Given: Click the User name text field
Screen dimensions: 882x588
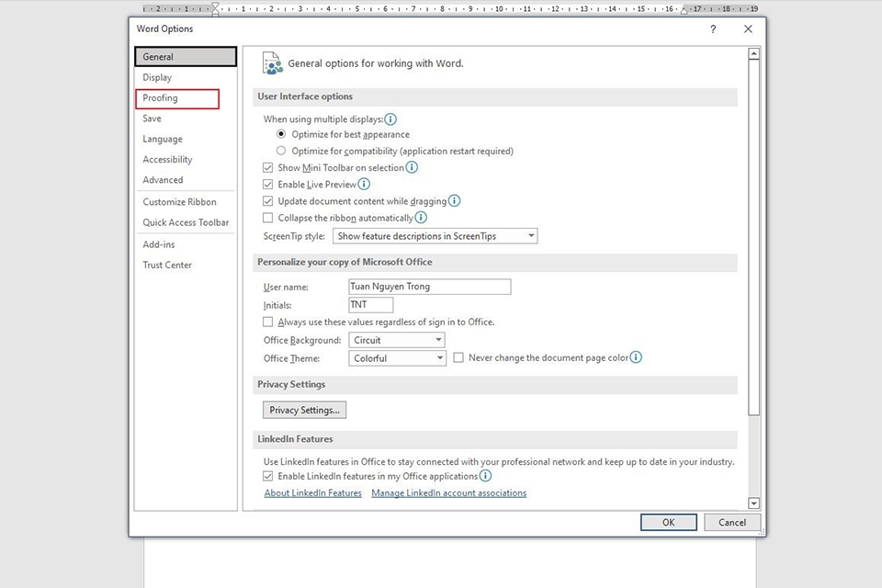Looking at the screenshot, I should pyautogui.click(x=430, y=287).
